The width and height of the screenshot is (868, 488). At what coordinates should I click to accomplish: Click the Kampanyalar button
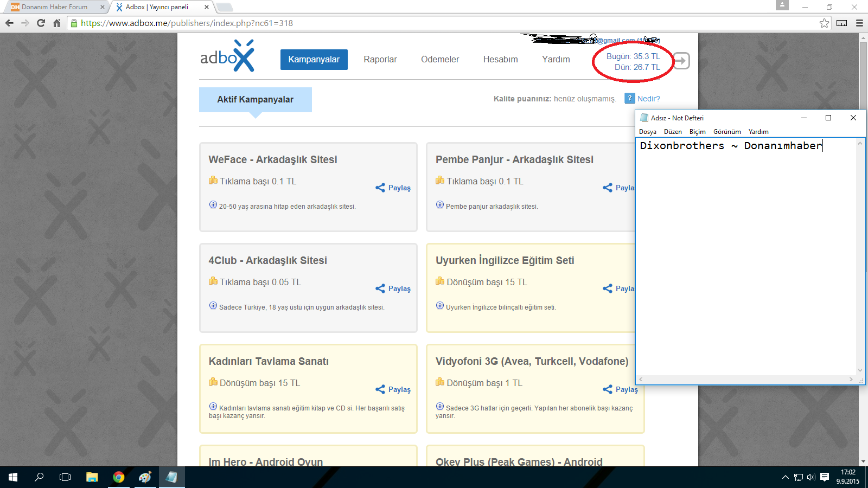point(314,60)
